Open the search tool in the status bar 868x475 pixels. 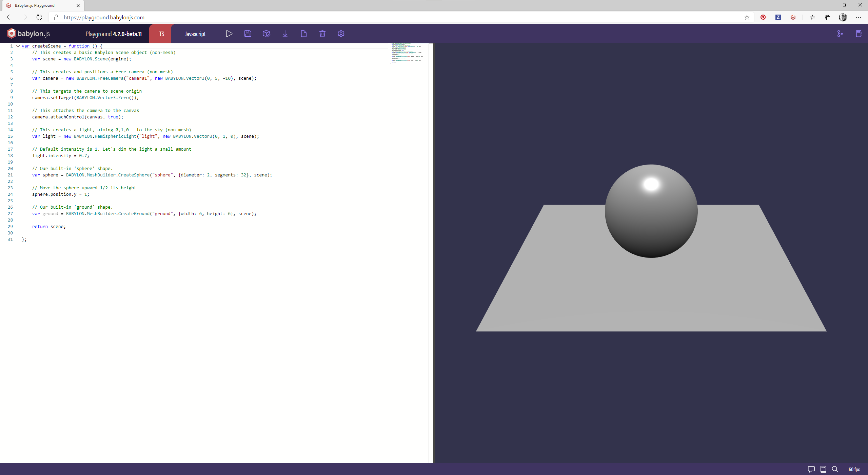pos(835,469)
